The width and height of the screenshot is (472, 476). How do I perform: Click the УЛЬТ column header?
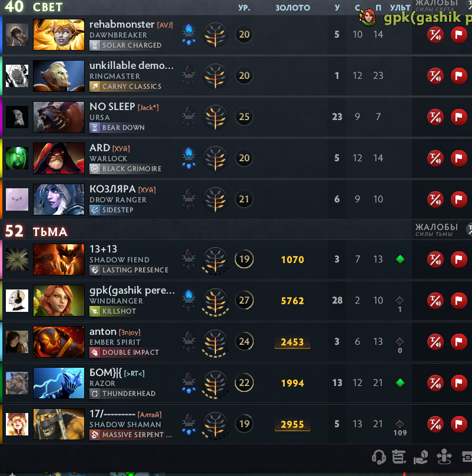[400, 8]
